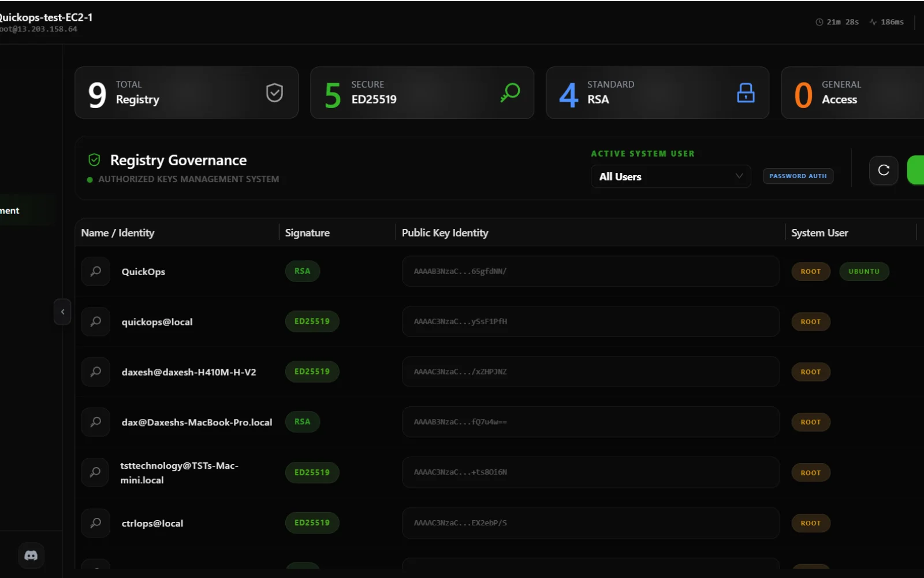Click the ROOT tag for dax@Daxeshs-MacBook-Pro.local
This screenshot has width=924, height=578.
point(811,423)
